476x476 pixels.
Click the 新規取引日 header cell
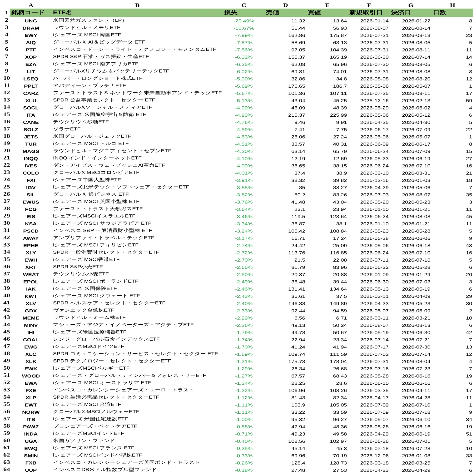pos(369,13)
